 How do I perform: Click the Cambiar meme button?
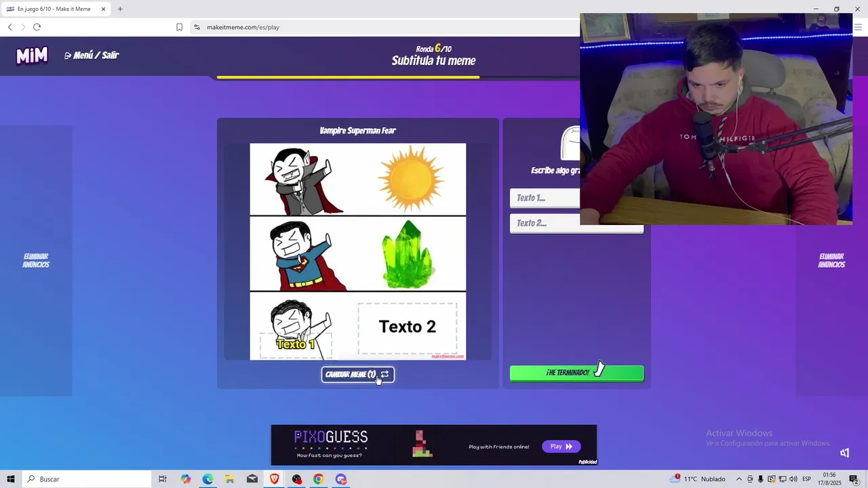[x=357, y=374]
